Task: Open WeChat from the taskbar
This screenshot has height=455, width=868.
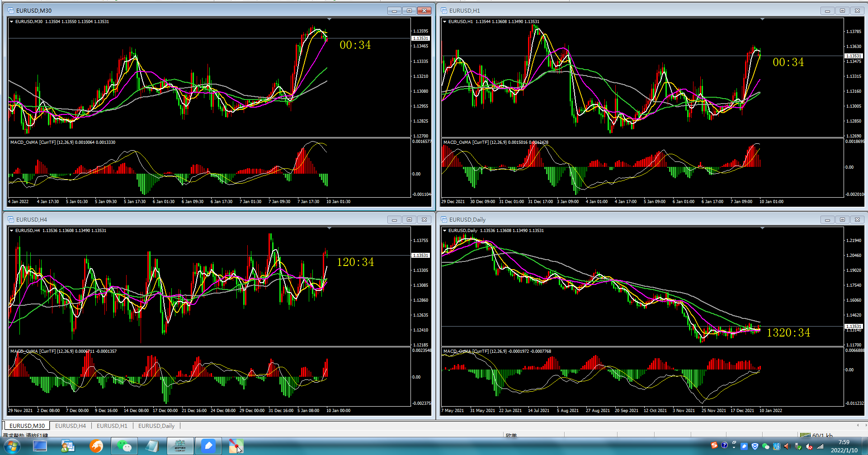Action: (x=124, y=446)
